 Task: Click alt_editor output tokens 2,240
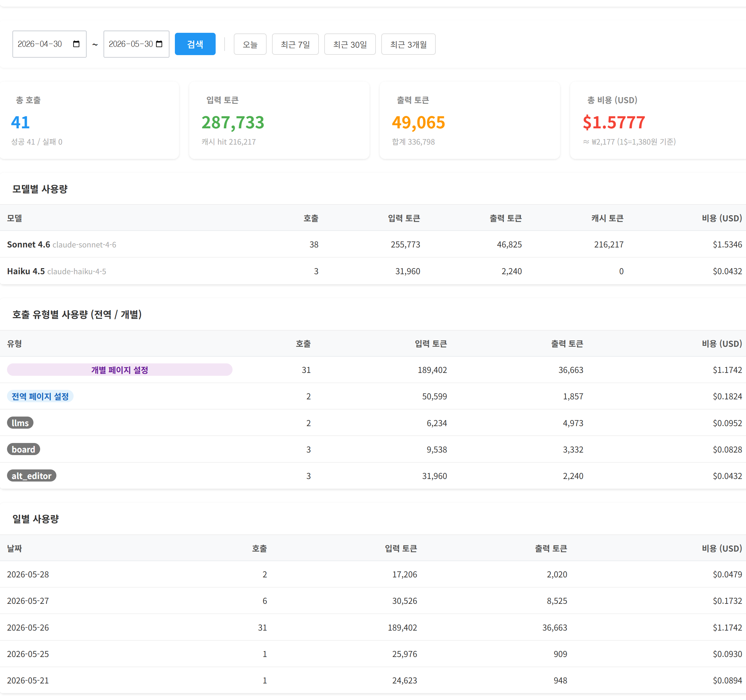573,476
